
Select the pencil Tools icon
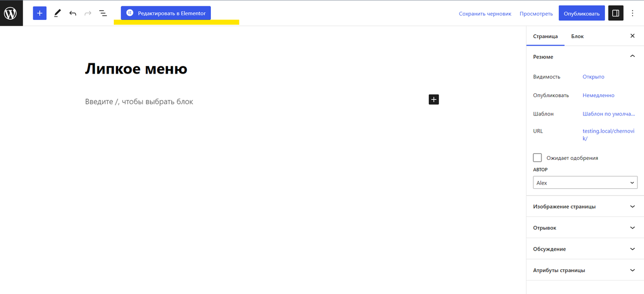tap(57, 13)
